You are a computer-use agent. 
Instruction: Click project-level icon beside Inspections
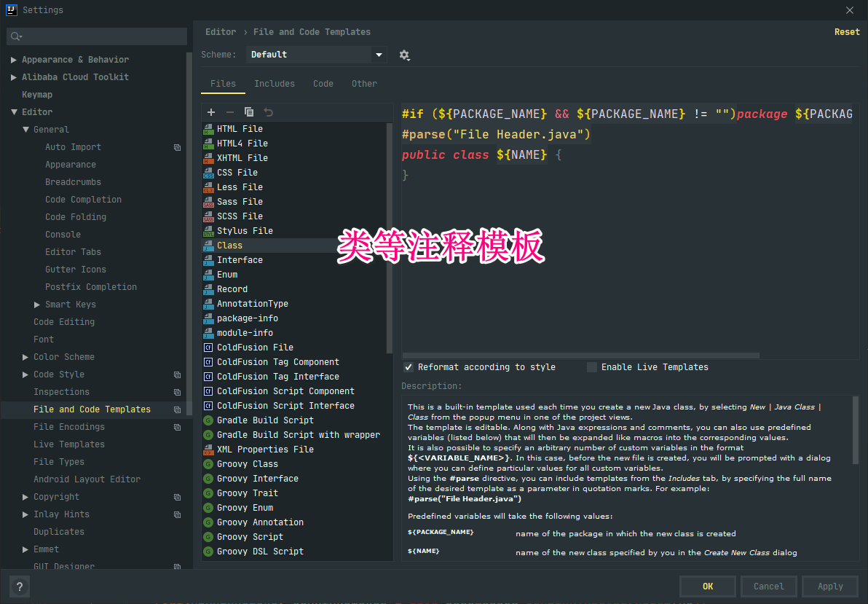[177, 392]
